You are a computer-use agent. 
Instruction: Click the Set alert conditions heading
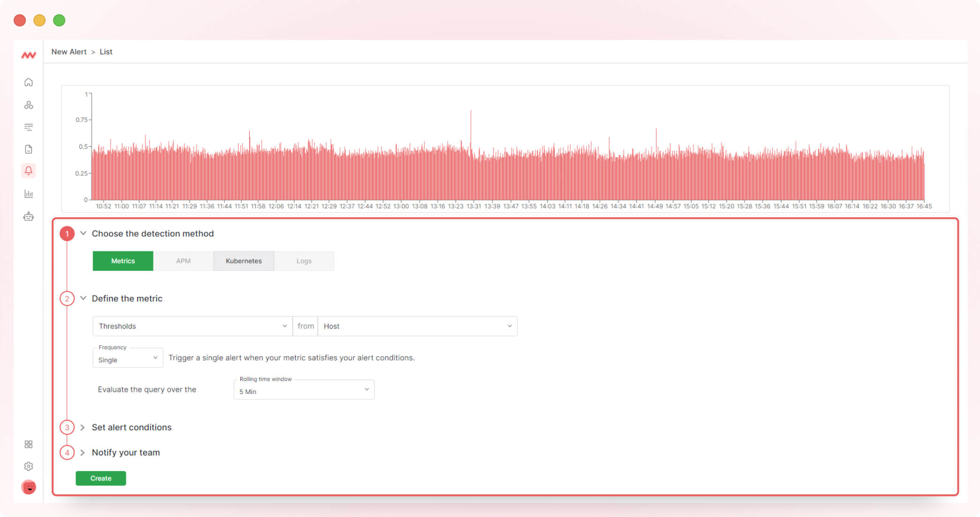(x=131, y=427)
